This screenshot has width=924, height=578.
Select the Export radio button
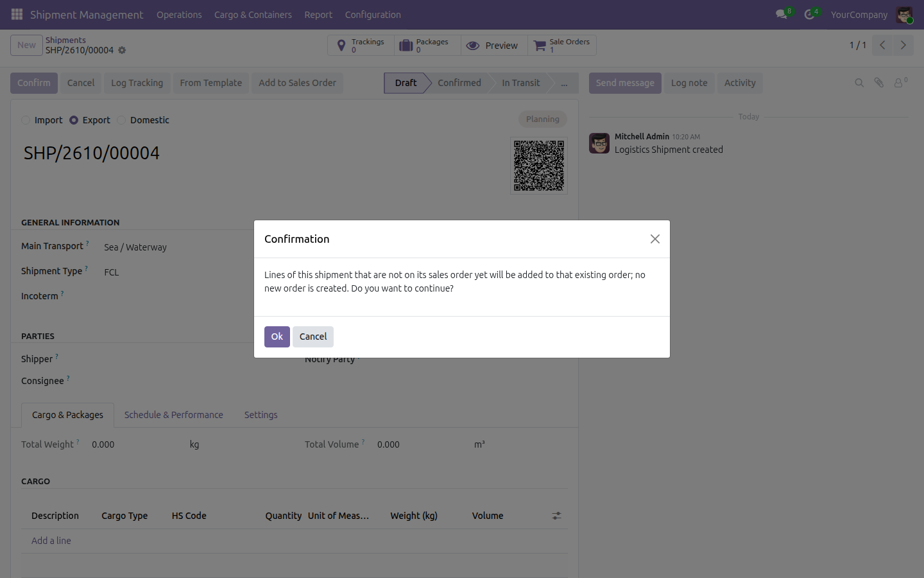74,120
